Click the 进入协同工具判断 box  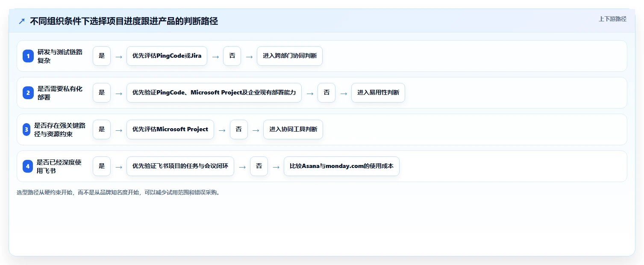click(293, 130)
